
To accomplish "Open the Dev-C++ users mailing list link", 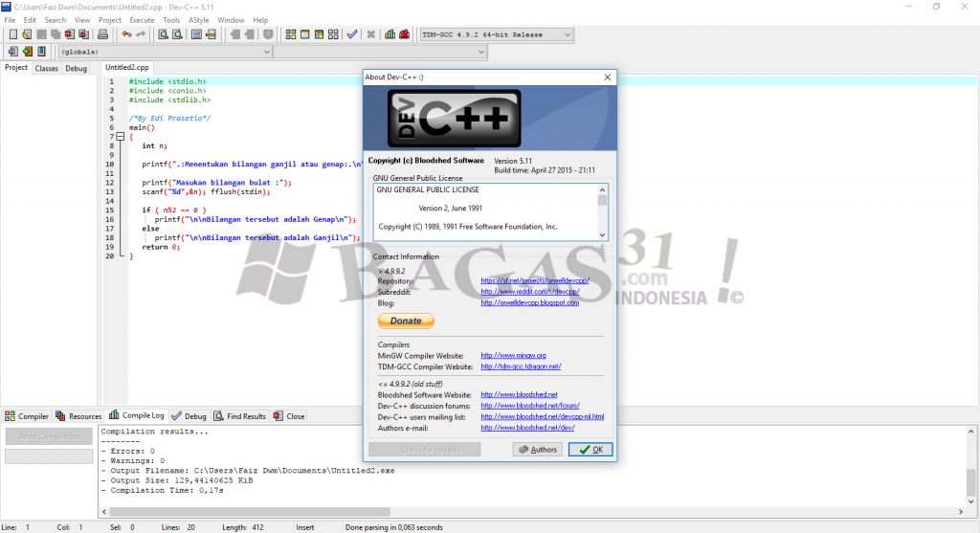I will (x=542, y=417).
